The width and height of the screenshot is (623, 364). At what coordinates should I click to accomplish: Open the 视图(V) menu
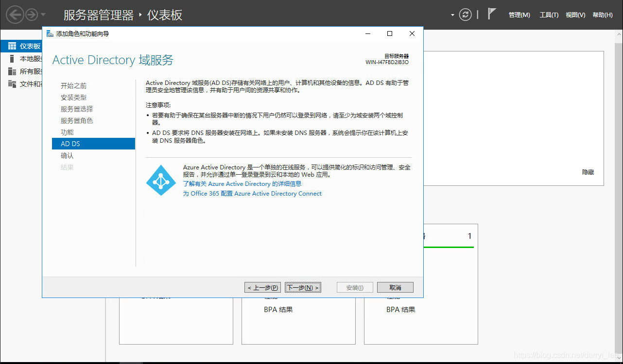pyautogui.click(x=575, y=15)
